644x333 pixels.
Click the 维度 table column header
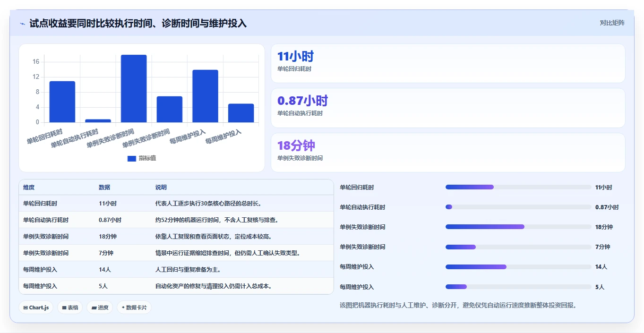point(29,188)
